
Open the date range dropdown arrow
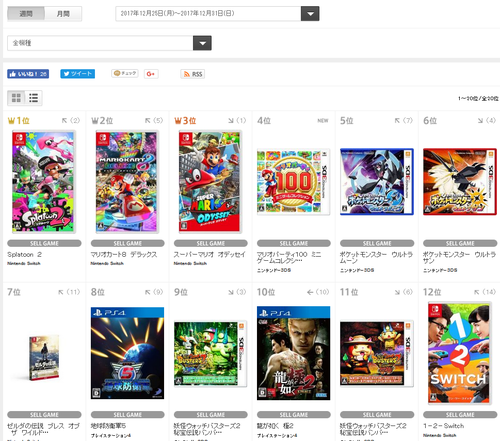(310, 14)
